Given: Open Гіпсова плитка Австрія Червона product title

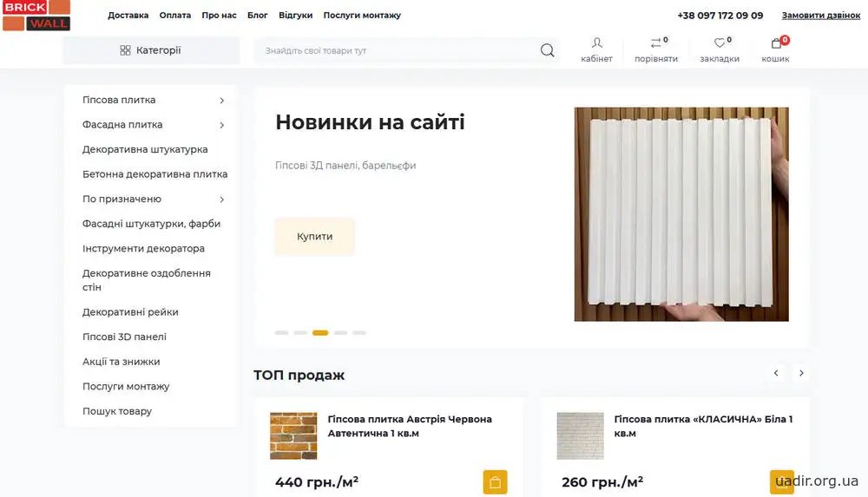Looking at the screenshot, I should tap(410, 426).
